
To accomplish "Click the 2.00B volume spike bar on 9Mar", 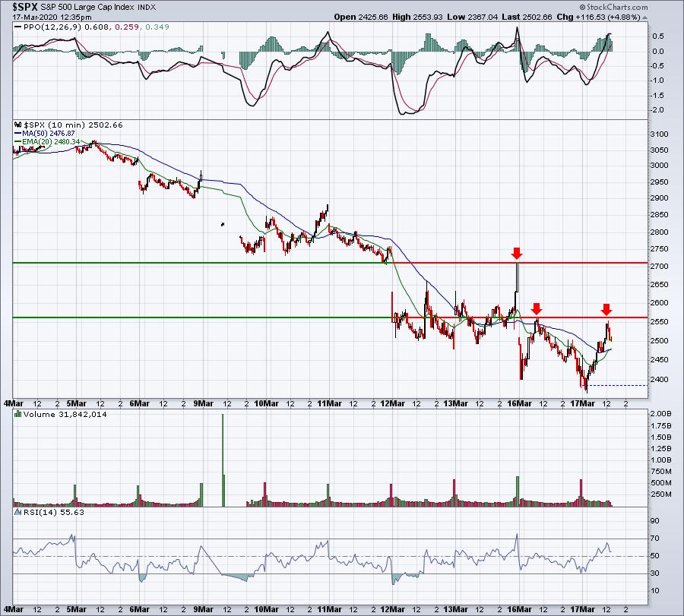I will (223, 460).
